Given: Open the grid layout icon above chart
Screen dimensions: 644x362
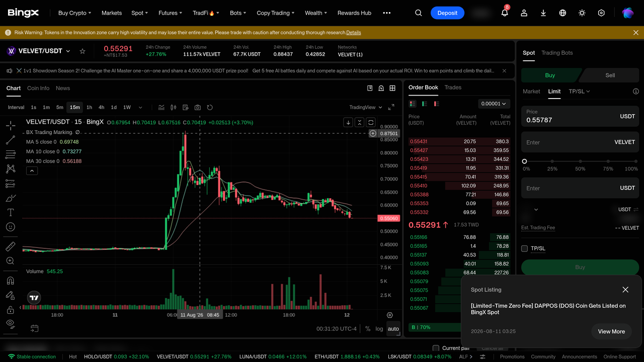Looking at the screenshot, I should click(392, 88).
